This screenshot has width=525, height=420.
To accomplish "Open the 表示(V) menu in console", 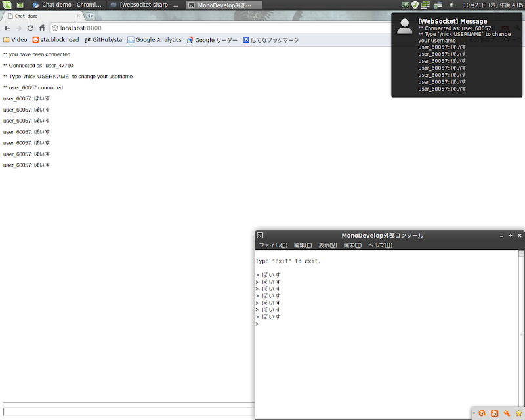I will tap(327, 245).
